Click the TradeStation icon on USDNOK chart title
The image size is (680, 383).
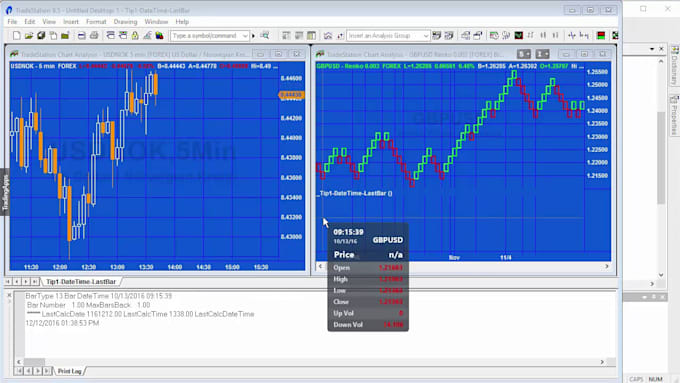click(14, 54)
